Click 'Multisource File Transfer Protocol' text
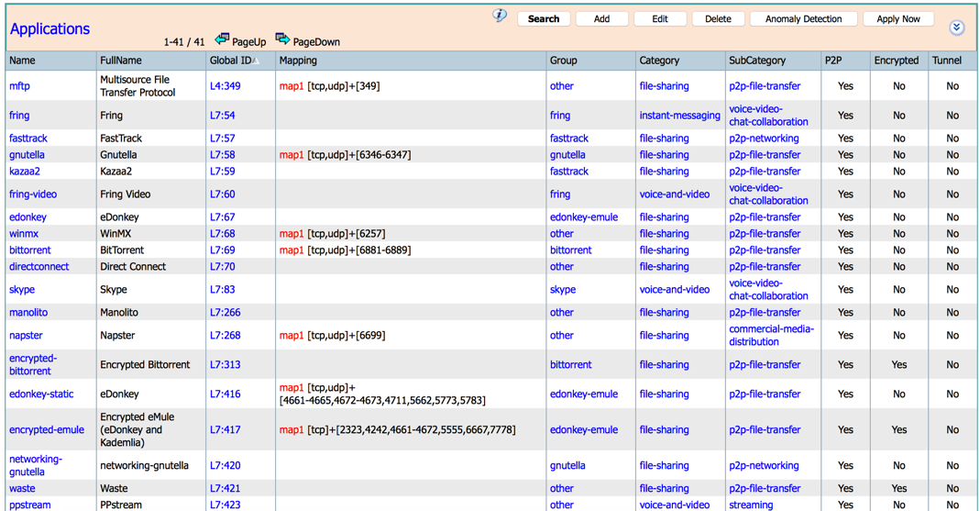 click(138, 86)
